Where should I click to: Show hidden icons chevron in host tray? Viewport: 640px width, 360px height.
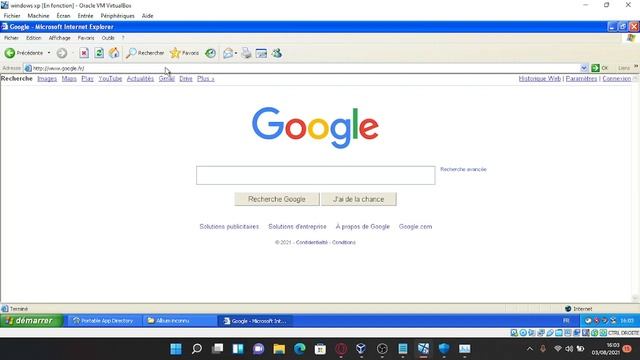pos(529,349)
